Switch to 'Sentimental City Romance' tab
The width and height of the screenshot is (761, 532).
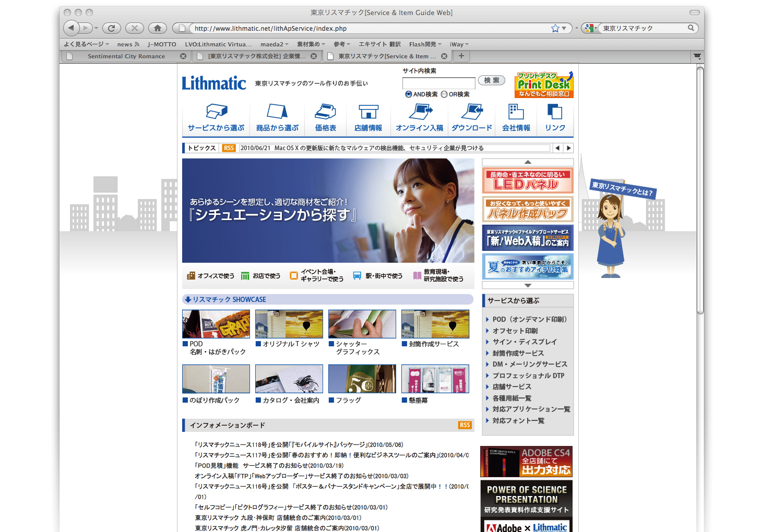point(126,56)
